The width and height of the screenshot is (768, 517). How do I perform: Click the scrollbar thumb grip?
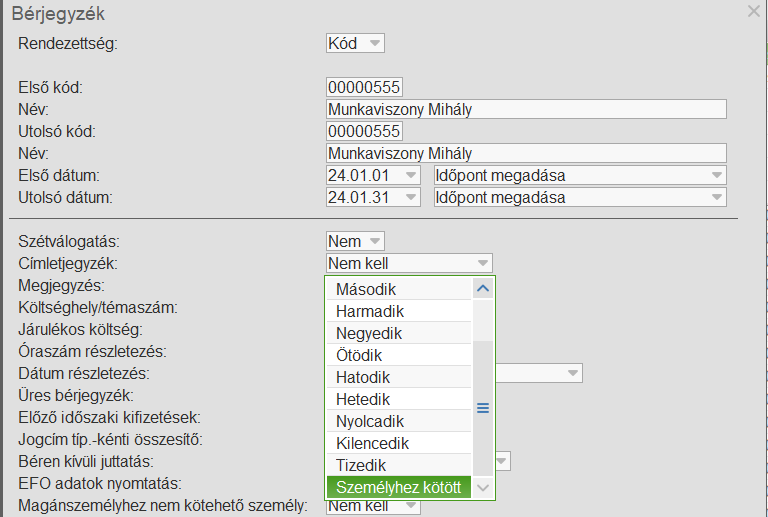[x=483, y=407]
